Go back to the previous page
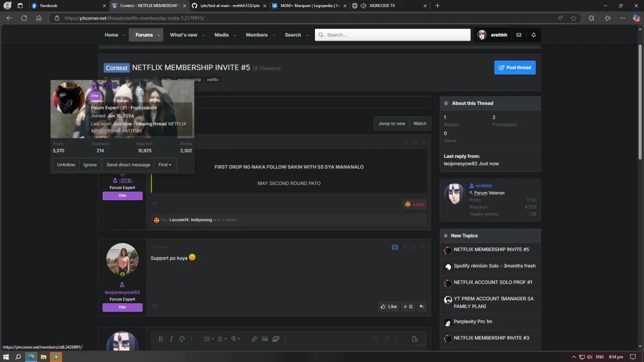644x362 pixels. coord(9,18)
